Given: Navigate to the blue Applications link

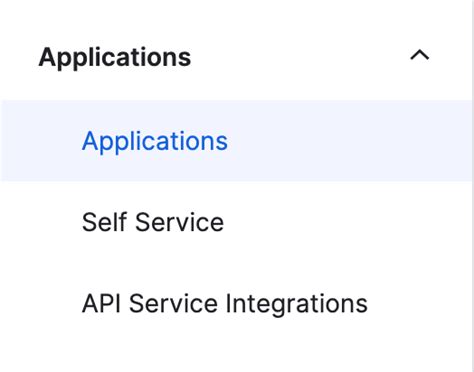Looking at the screenshot, I should click(155, 141).
